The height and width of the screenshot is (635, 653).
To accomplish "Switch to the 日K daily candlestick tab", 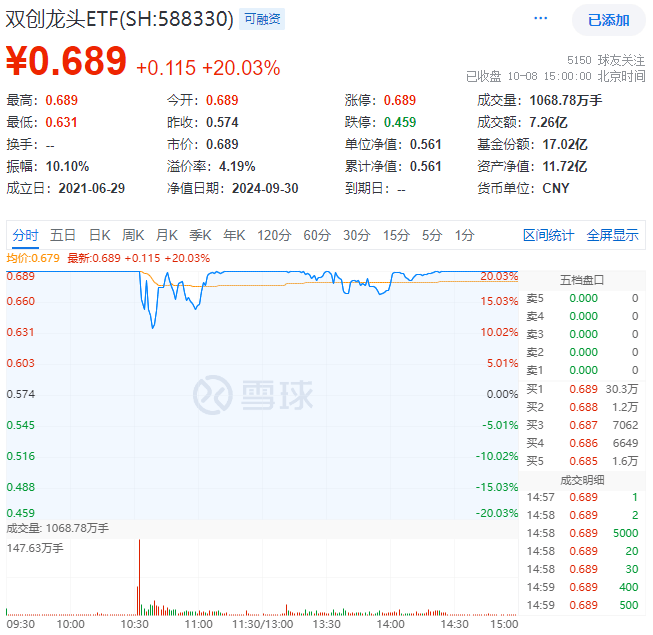I will coord(100,235).
